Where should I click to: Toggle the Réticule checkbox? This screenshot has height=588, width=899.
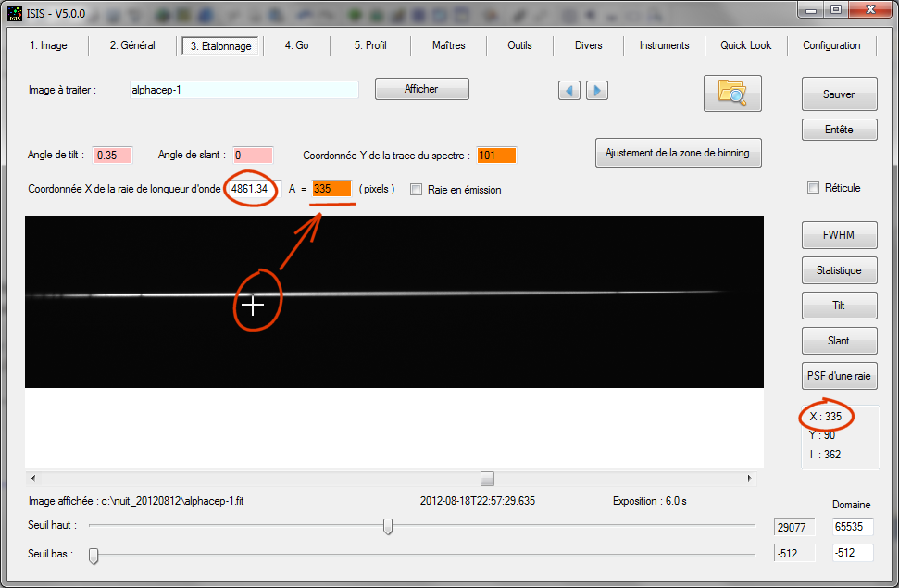click(x=813, y=188)
